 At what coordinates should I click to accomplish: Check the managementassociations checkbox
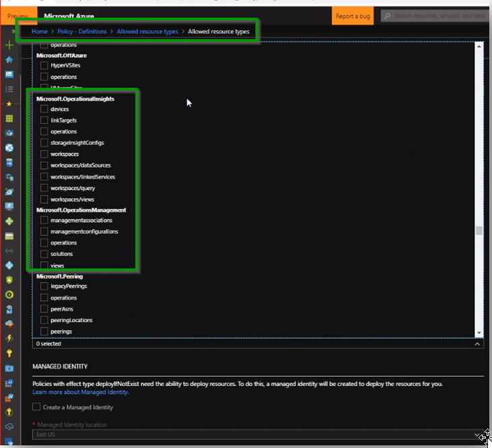point(44,220)
